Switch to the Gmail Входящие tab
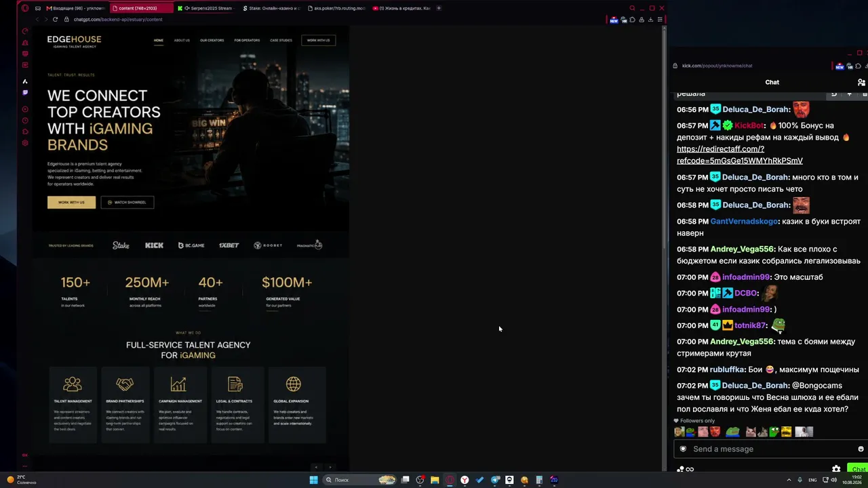Screen dimensions: 868x488 76,8
